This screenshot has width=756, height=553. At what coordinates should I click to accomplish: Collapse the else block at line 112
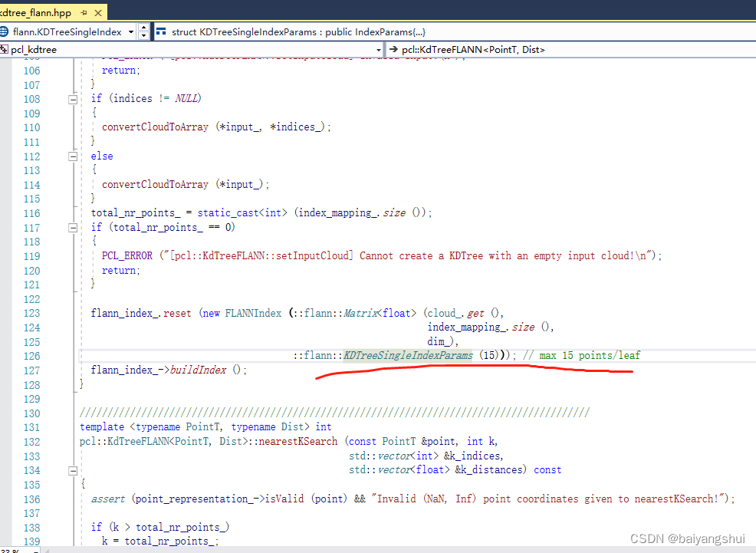click(73, 156)
